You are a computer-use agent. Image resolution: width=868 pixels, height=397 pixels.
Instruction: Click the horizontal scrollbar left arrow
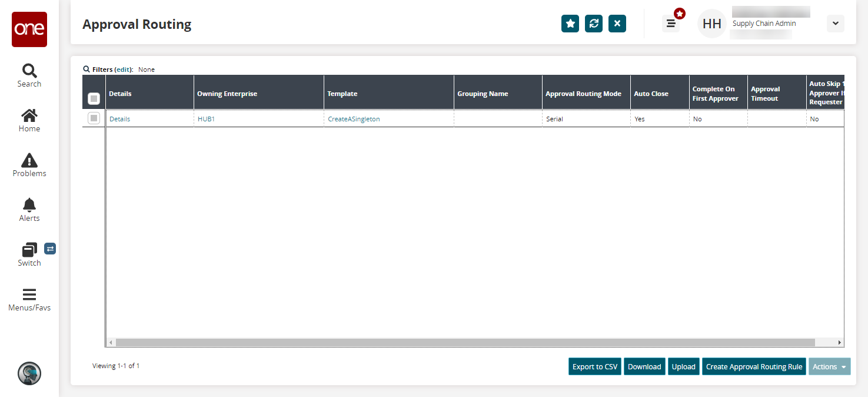(111, 342)
